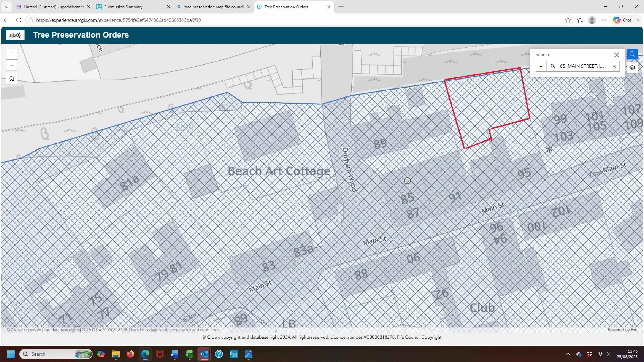Screen dimensions: 644x362
Task: Switch to the Unread mail tab
Action: point(53,7)
